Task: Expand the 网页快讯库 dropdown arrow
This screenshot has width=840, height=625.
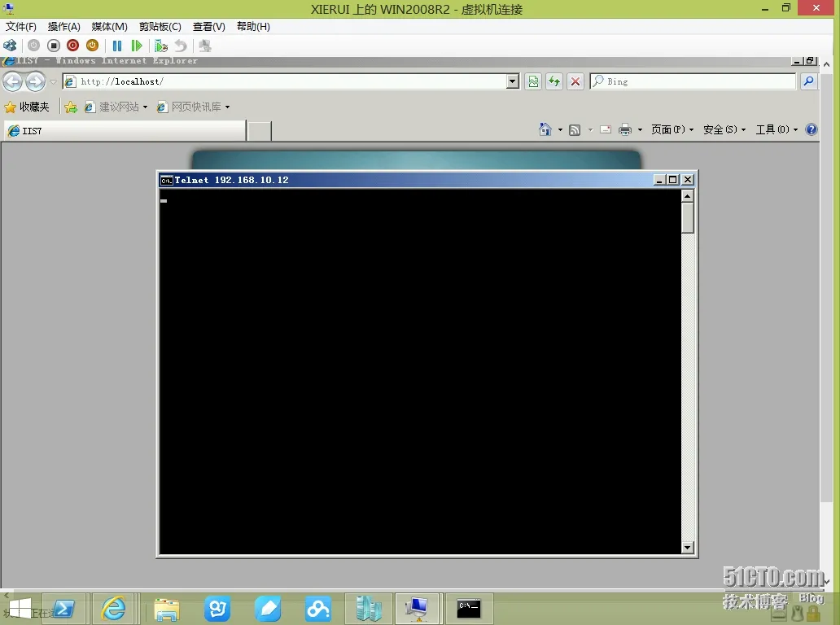Action: 227,107
